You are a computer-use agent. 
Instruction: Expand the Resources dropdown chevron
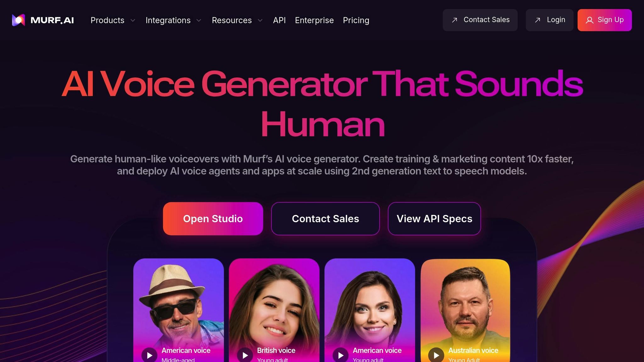point(260,20)
